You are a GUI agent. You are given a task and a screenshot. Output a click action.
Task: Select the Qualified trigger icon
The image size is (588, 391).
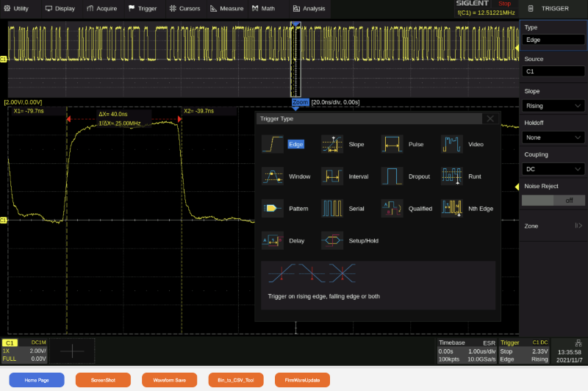(392, 209)
